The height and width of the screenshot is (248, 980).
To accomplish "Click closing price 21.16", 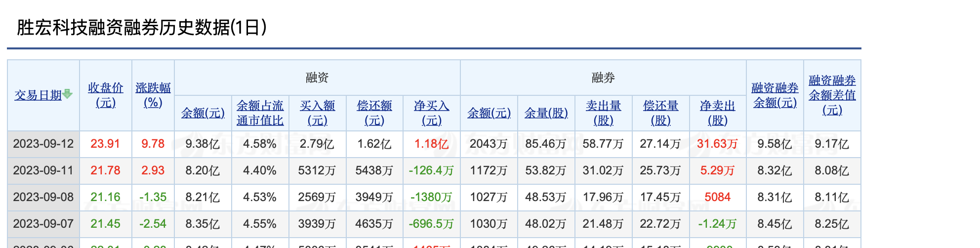I will pos(105,197).
